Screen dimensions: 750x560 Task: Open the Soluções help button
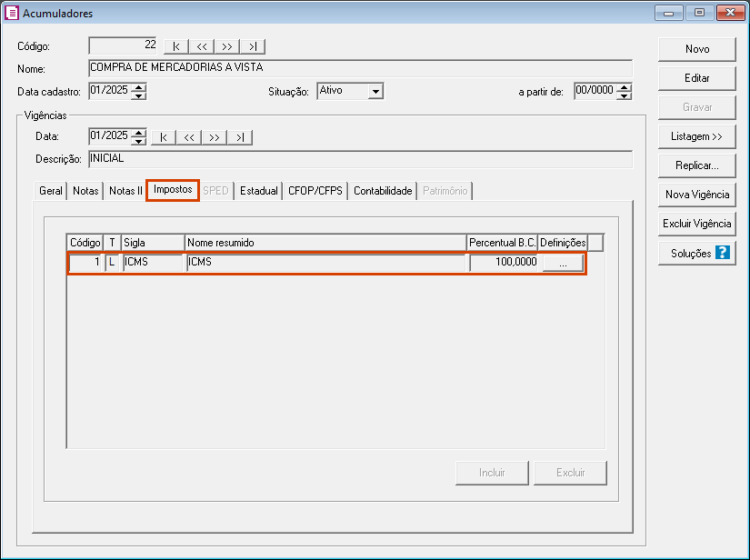pos(696,253)
